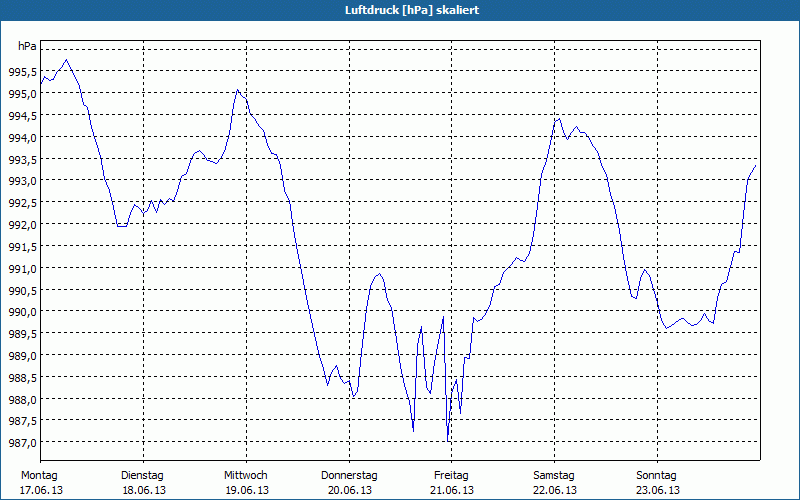Image resolution: width=800 pixels, height=500 pixels.
Task: Click the Donnerstag day label
Action: 349,476
